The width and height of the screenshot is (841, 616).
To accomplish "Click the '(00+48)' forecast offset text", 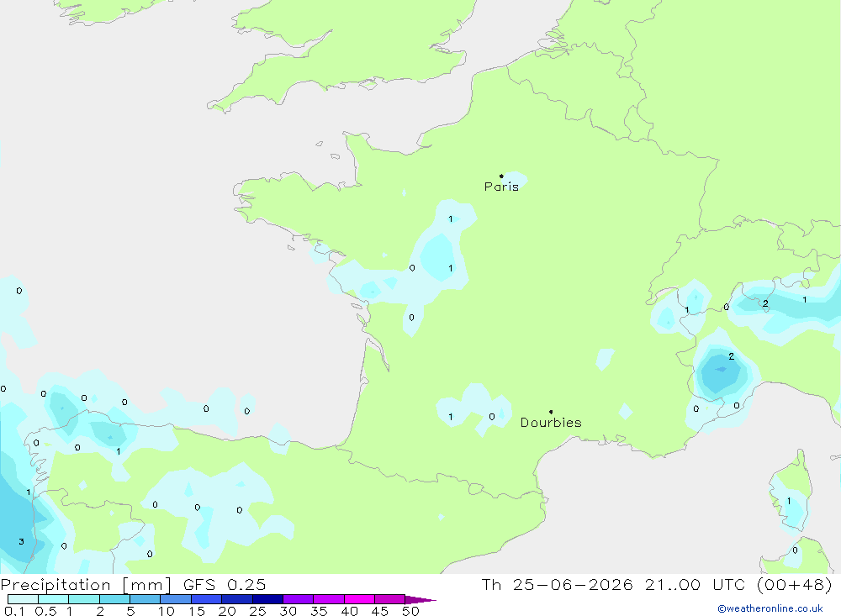I will (x=795, y=584).
